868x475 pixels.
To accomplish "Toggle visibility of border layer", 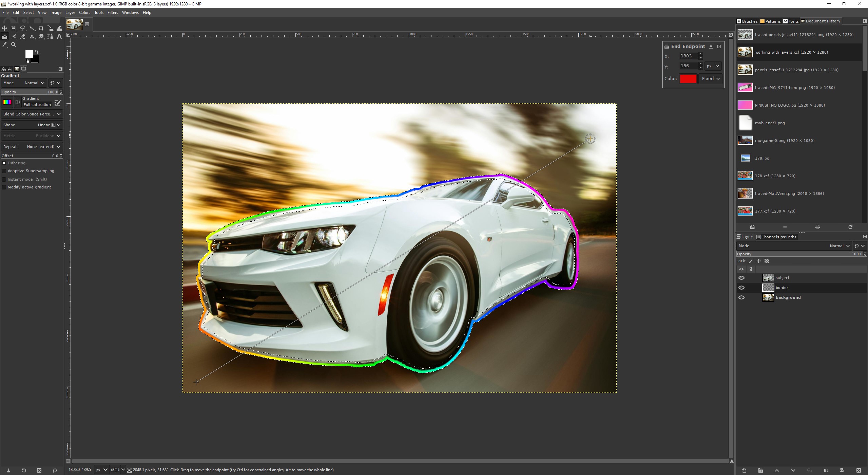I will 741,287.
